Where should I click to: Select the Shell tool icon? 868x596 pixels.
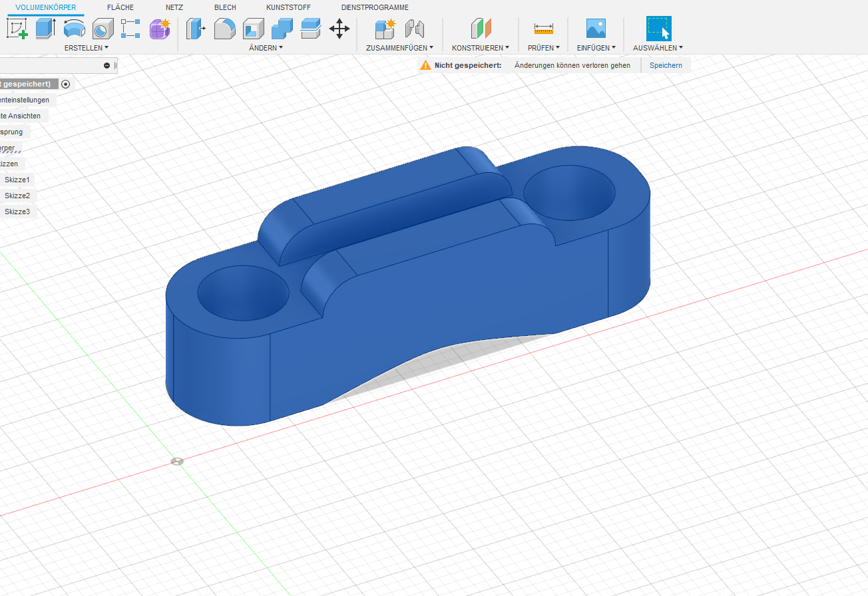254,29
